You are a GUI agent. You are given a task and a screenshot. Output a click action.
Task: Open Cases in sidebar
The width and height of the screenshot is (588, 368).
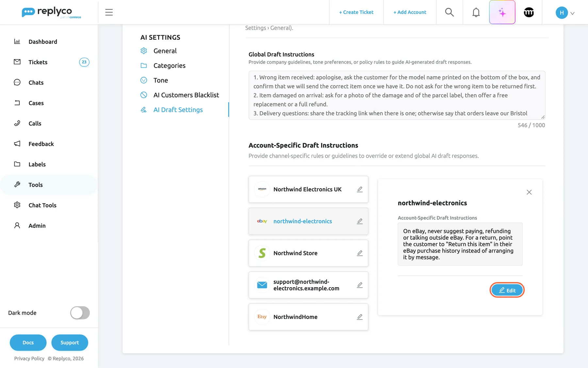pos(49,103)
